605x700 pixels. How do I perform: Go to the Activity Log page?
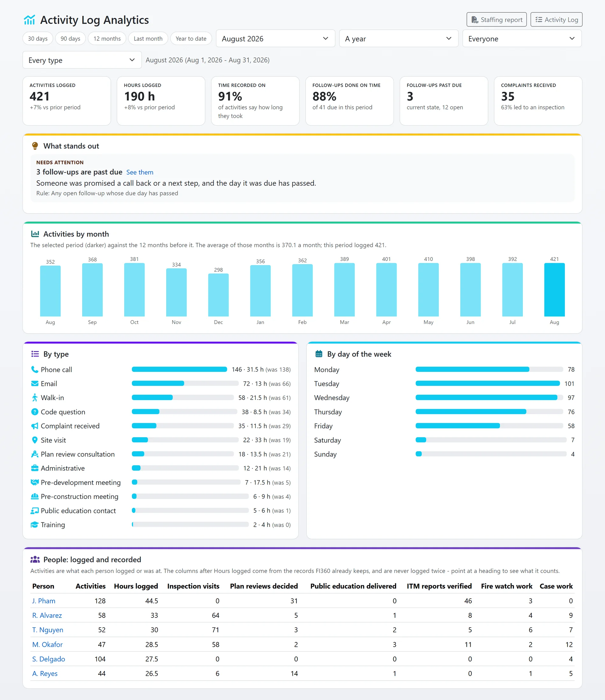click(556, 19)
